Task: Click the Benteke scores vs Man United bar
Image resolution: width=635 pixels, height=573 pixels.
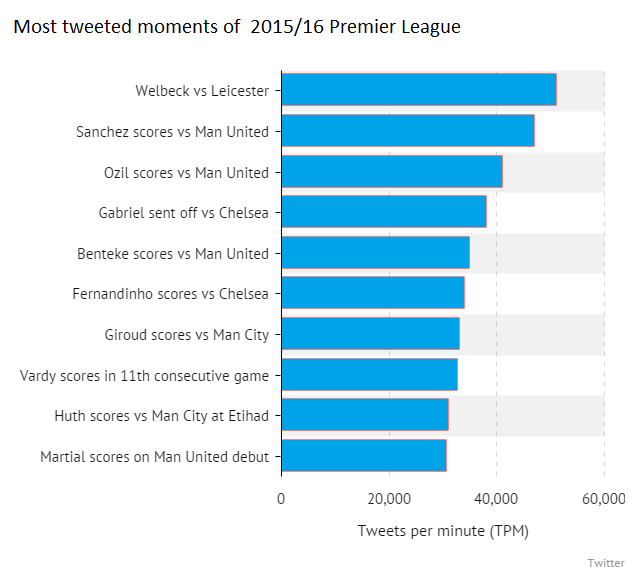Action: pyautogui.click(x=375, y=253)
